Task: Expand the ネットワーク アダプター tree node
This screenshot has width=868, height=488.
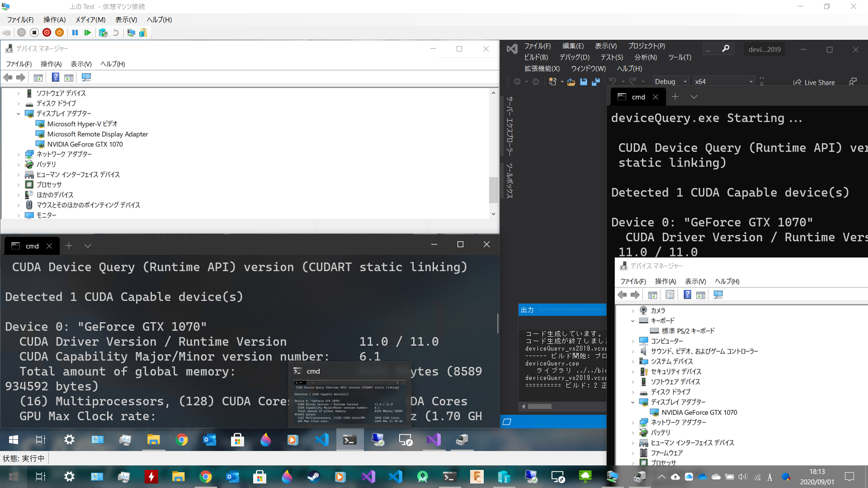Action: (18, 154)
